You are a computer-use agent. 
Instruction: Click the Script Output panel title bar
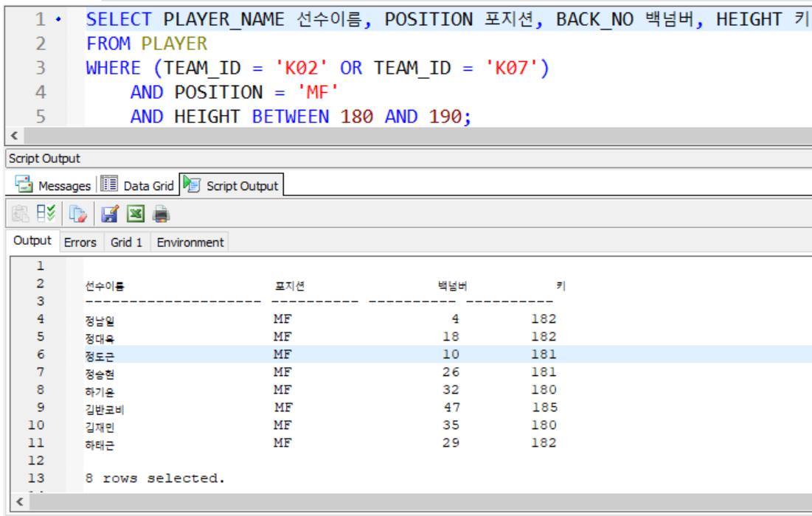click(409, 158)
